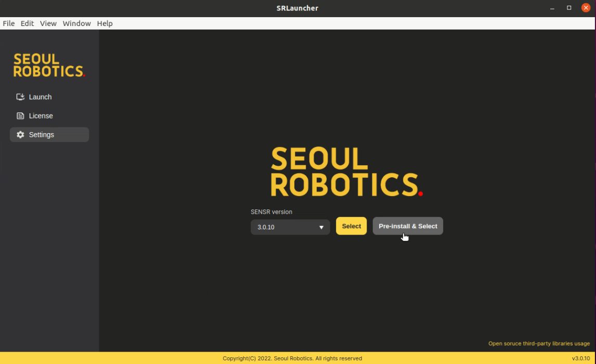Click the License document icon

(x=20, y=116)
